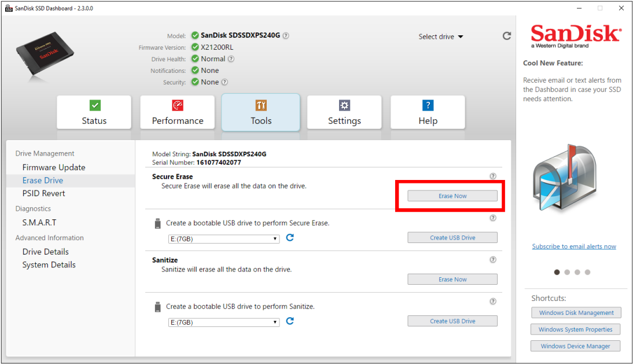Click the refresh drive list icon

(x=507, y=36)
